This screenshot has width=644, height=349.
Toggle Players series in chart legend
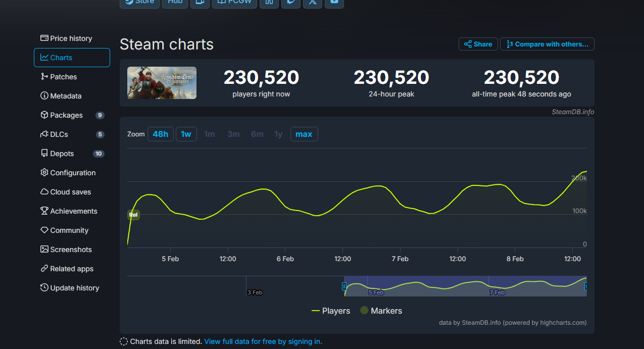331,311
